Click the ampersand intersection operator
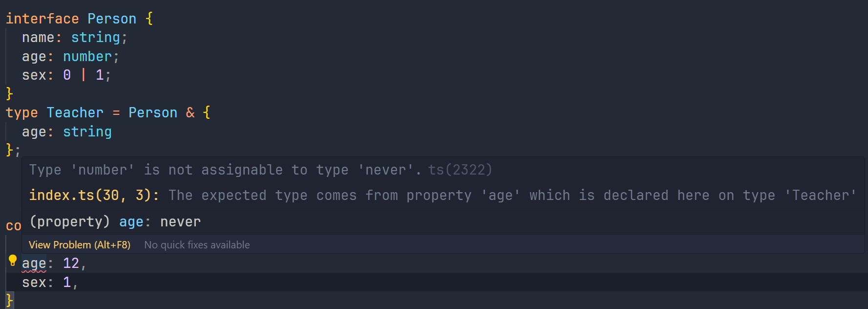 [x=190, y=113]
